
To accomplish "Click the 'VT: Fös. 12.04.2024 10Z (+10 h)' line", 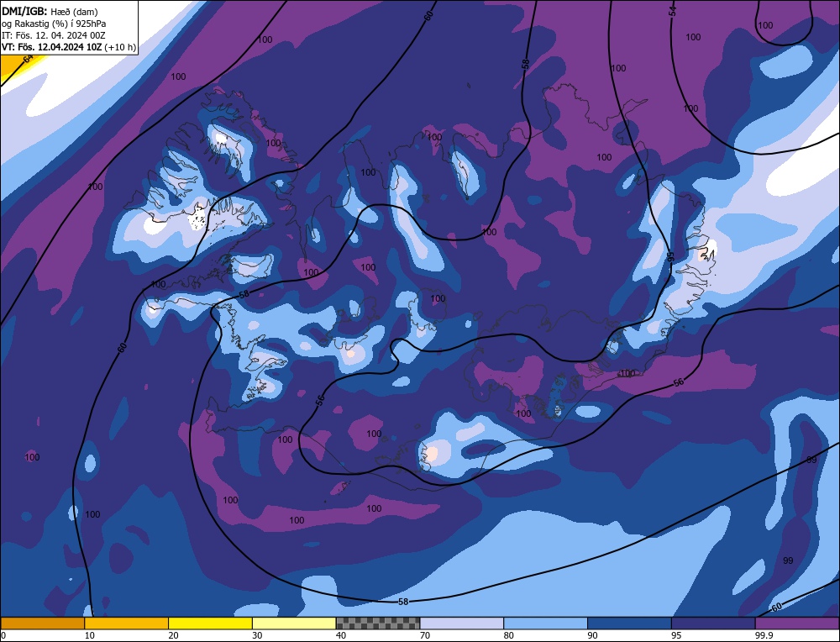I will (69, 47).
